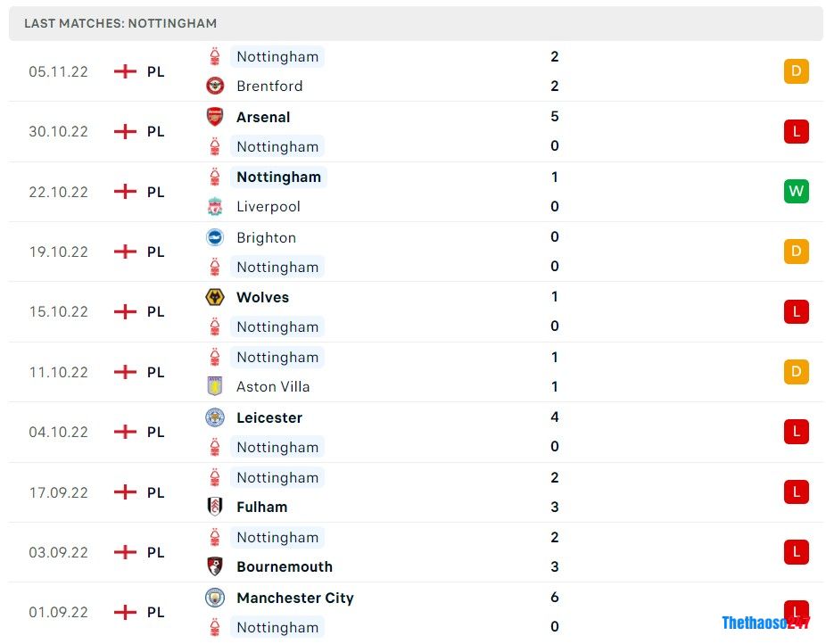Click the D badge for the Brentford match

coord(796,71)
